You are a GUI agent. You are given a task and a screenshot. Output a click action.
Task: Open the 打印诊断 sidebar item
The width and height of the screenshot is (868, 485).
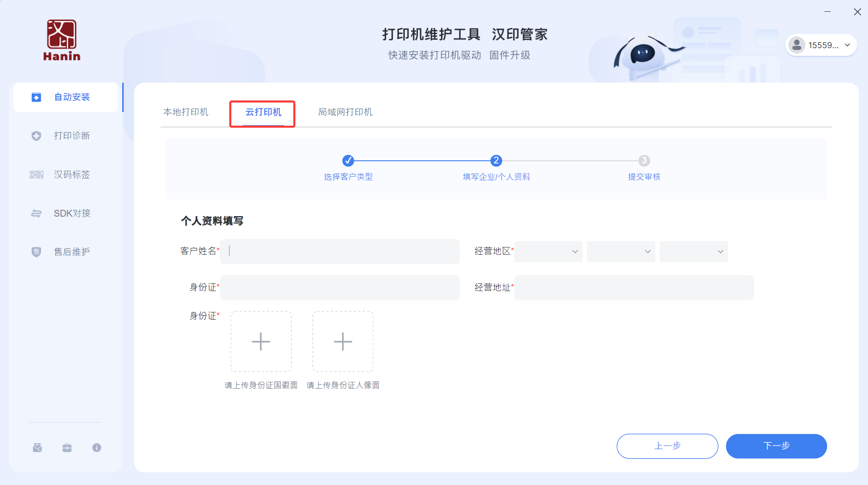[71, 136]
